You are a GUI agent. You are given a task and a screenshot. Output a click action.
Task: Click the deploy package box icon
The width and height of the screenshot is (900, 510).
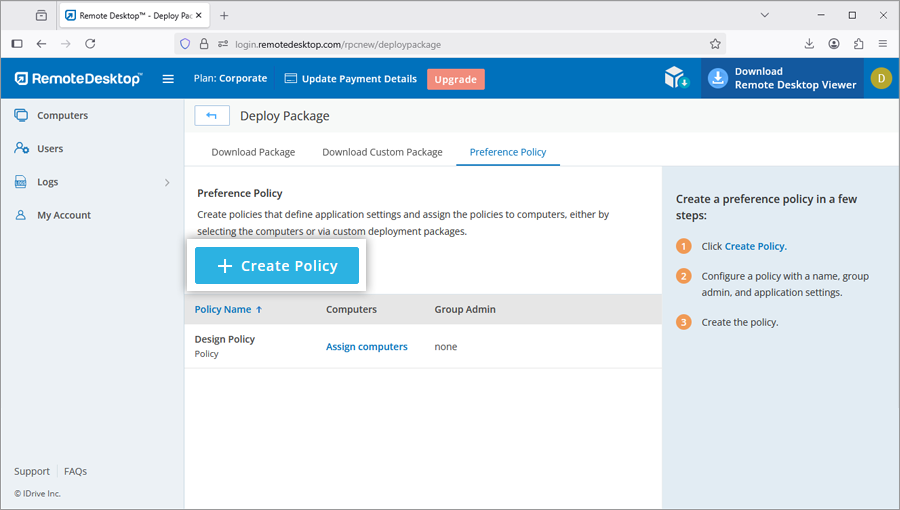click(677, 79)
